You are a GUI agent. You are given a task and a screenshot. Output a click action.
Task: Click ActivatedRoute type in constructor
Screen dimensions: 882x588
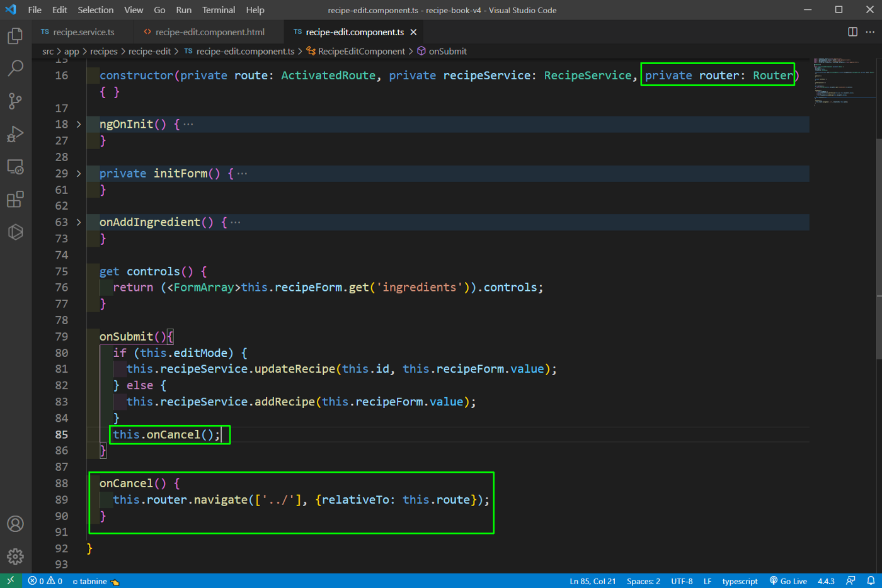coord(328,76)
